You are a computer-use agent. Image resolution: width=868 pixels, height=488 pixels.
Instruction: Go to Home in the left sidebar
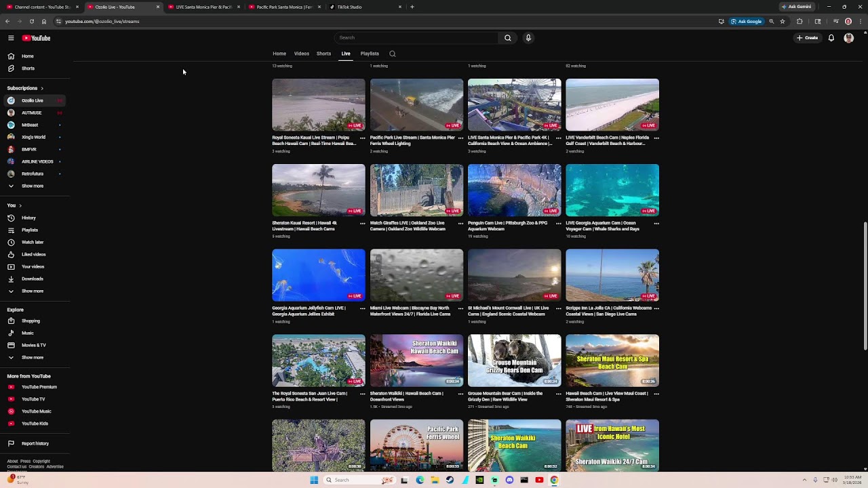(35, 56)
